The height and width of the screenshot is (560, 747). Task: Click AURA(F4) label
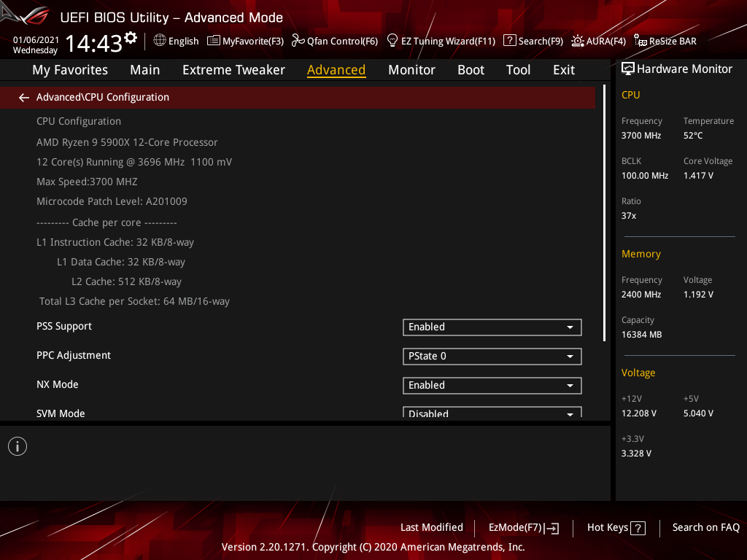pyautogui.click(x=606, y=42)
